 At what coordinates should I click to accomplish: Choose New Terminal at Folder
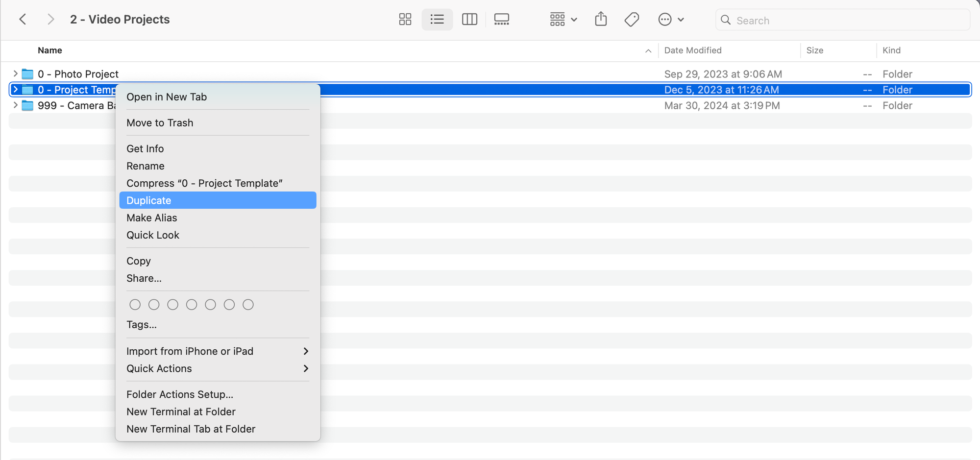(181, 412)
